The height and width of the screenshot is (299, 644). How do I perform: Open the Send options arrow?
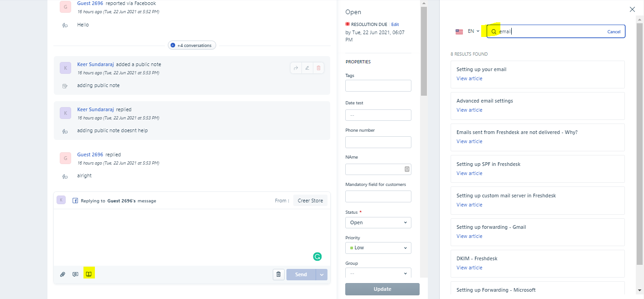point(322,274)
